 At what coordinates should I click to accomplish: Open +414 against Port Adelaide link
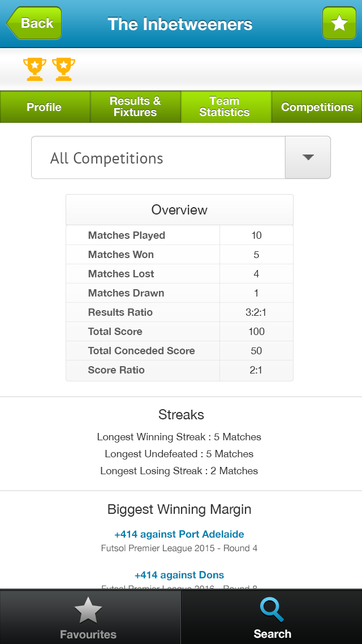click(179, 534)
